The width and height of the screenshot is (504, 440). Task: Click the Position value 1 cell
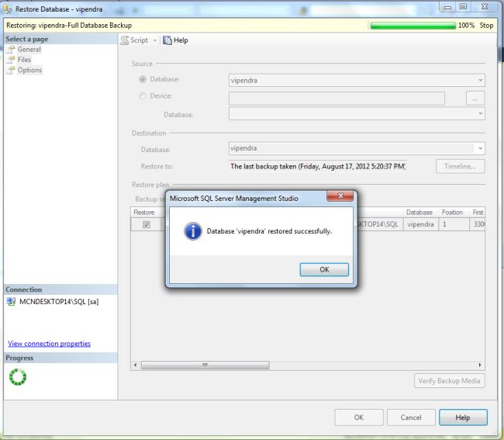[x=454, y=224]
